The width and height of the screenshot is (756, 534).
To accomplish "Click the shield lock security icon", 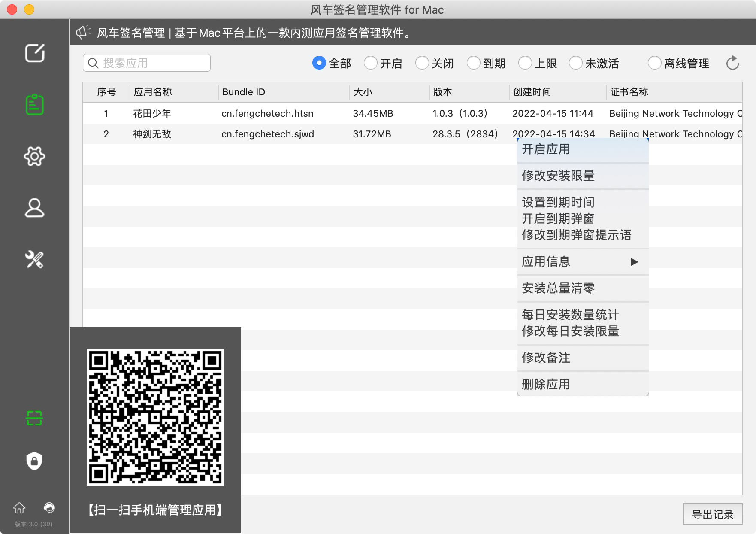I will coord(34,461).
